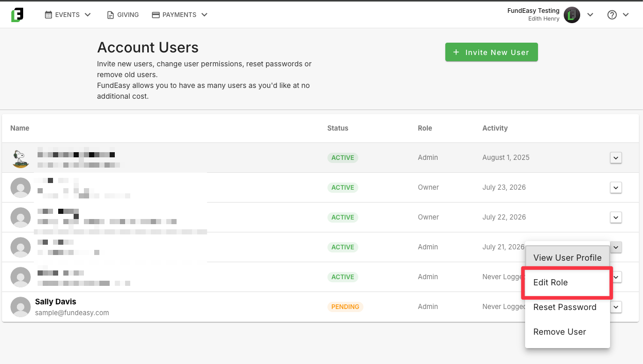This screenshot has width=643, height=364.
Task: Click the credit card icon beside Payments
Action: click(155, 15)
